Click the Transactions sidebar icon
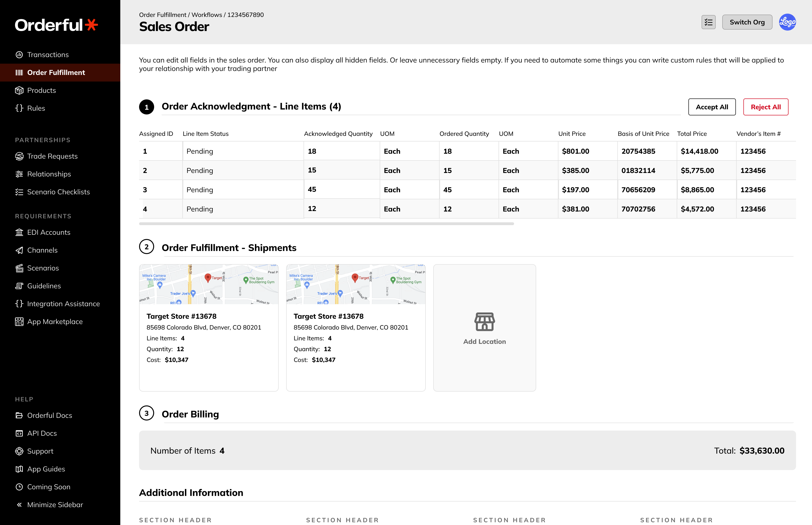 (x=19, y=55)
